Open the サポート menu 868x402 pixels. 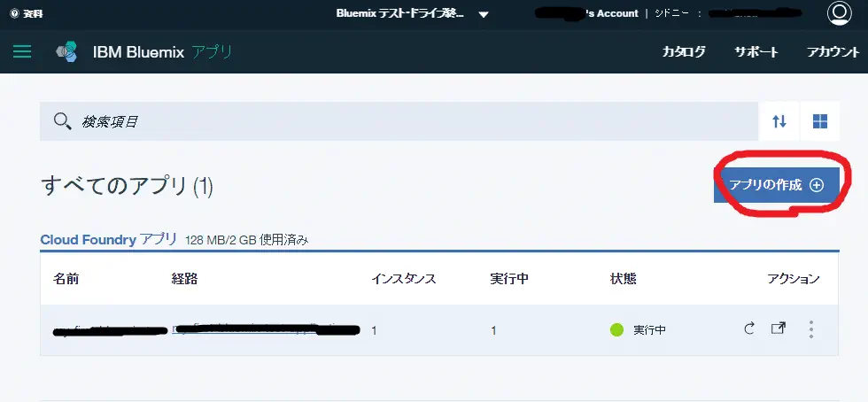point(756,51)
